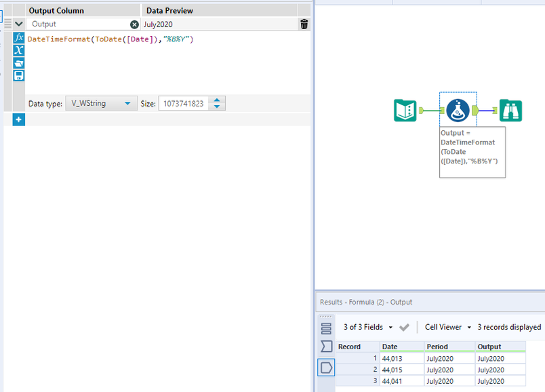The image size is (545, 392).
Task: Click the Date column header
Action: click(x=402, y=347)
